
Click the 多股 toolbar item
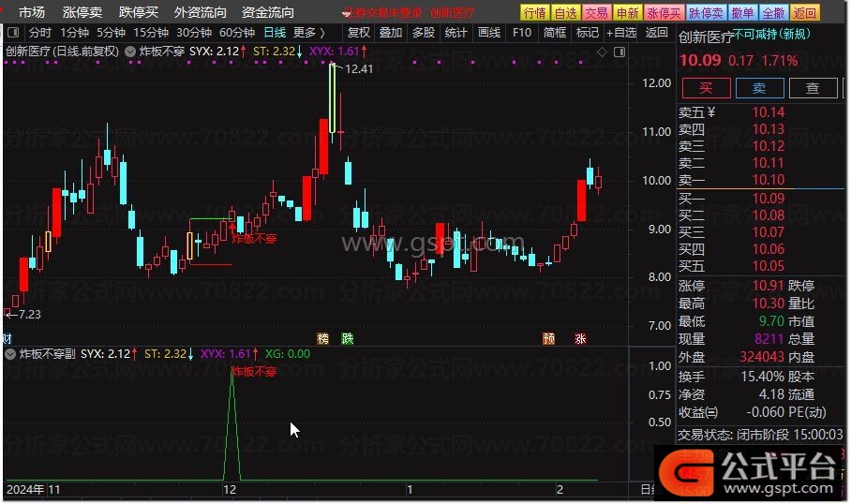pyautogui.click(x=424, y=33)
